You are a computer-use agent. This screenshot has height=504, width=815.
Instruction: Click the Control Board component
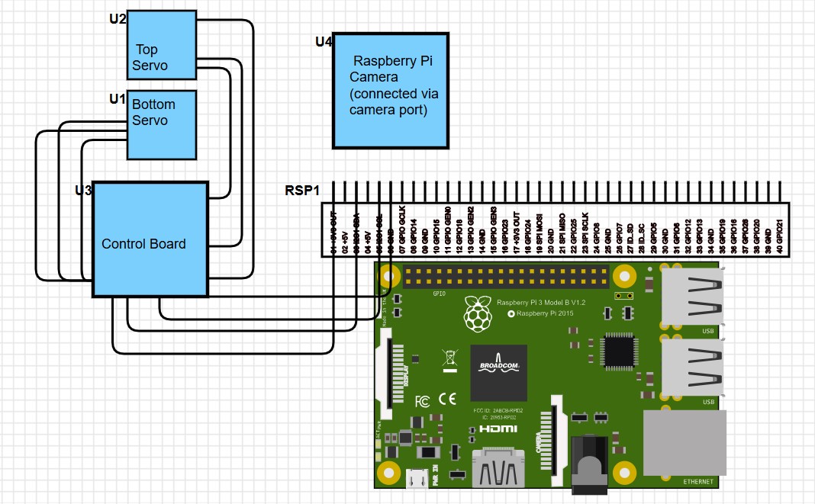tap(150, 239)
